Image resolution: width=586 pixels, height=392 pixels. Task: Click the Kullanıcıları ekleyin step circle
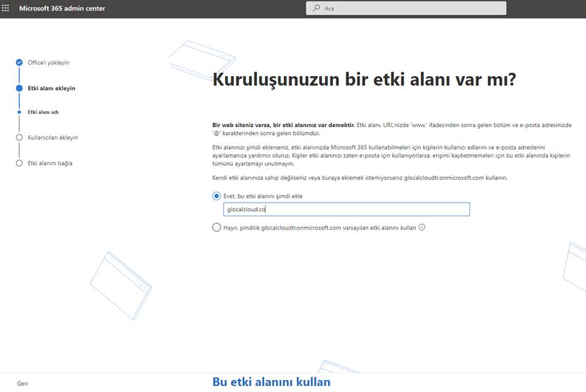coord(19,138)
